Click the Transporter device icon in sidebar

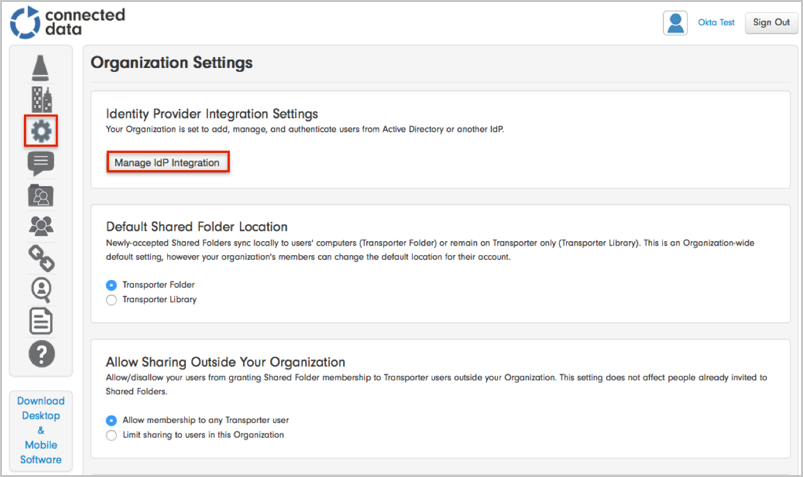click(41, 67)
